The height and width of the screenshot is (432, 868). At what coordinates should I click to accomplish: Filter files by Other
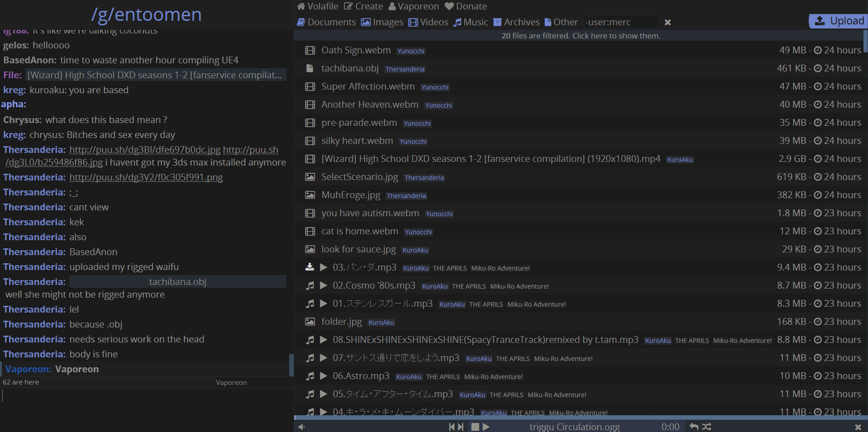click(561, 22)
